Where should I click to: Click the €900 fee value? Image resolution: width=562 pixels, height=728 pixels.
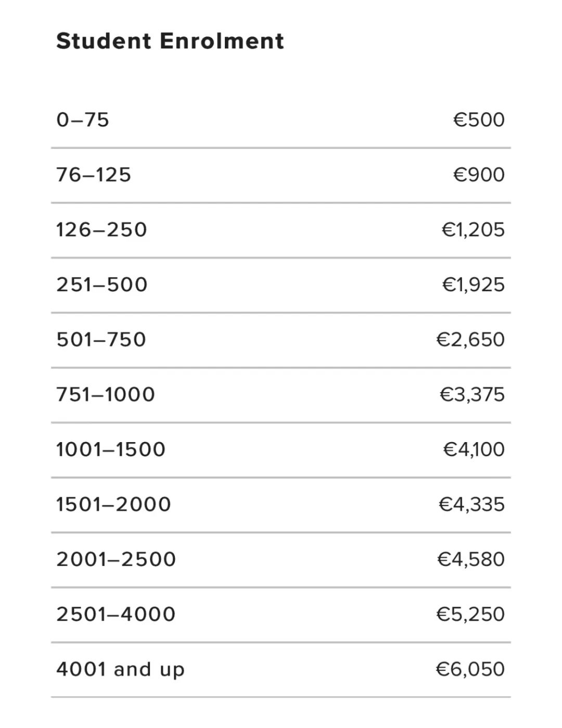coord(479,174)
